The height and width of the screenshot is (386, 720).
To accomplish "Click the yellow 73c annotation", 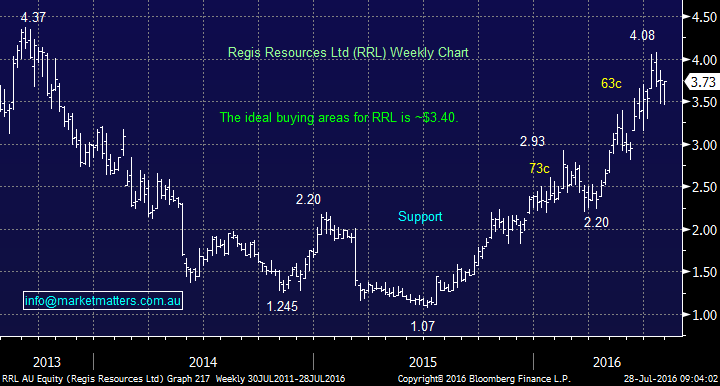I will point(539,168).
